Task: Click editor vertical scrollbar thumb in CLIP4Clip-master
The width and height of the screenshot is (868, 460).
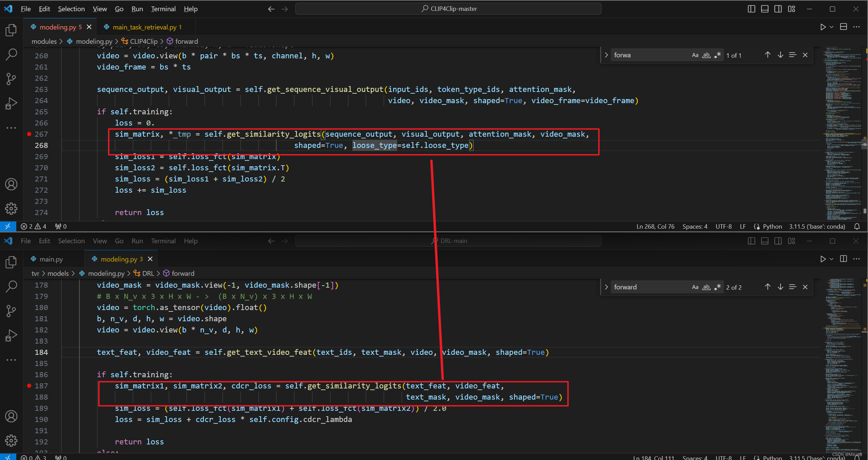Action: 865,144
